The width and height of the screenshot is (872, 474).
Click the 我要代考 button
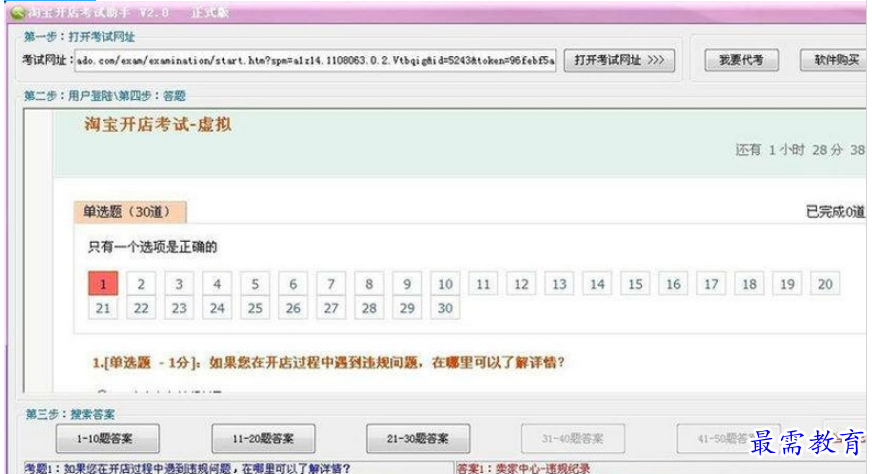point(741,60)
